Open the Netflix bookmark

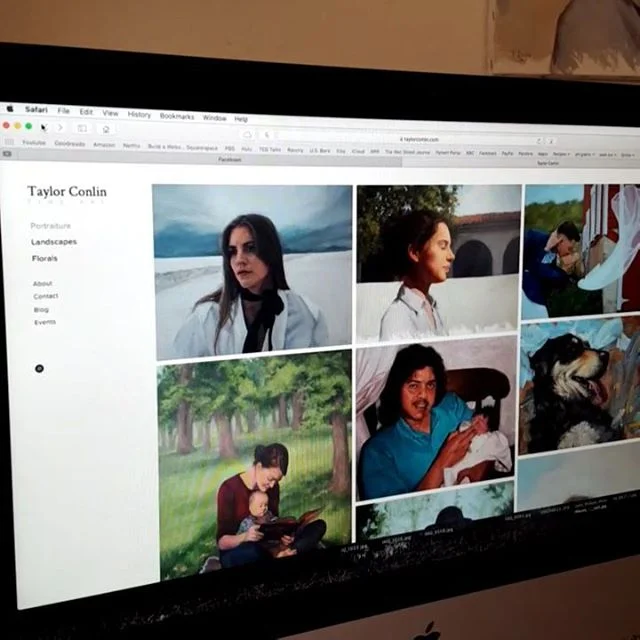131,146
